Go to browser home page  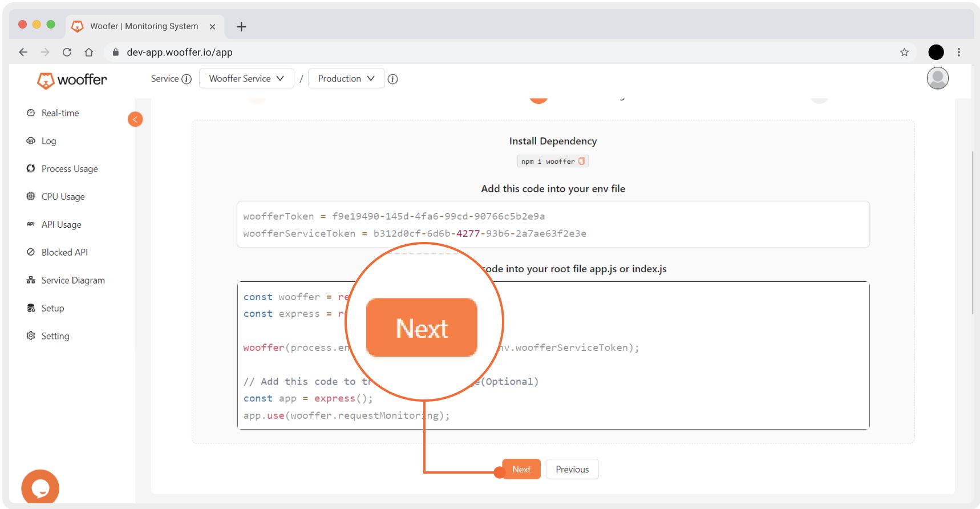click(88, 52)
